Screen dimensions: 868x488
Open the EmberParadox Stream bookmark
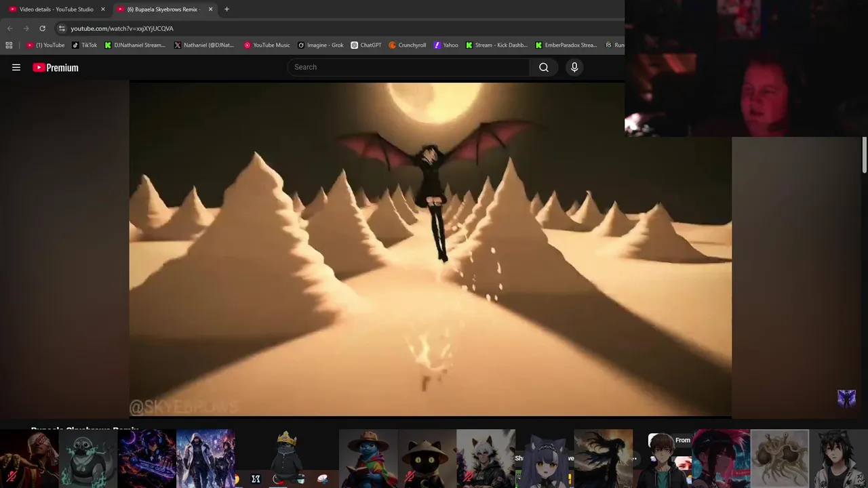566,45
